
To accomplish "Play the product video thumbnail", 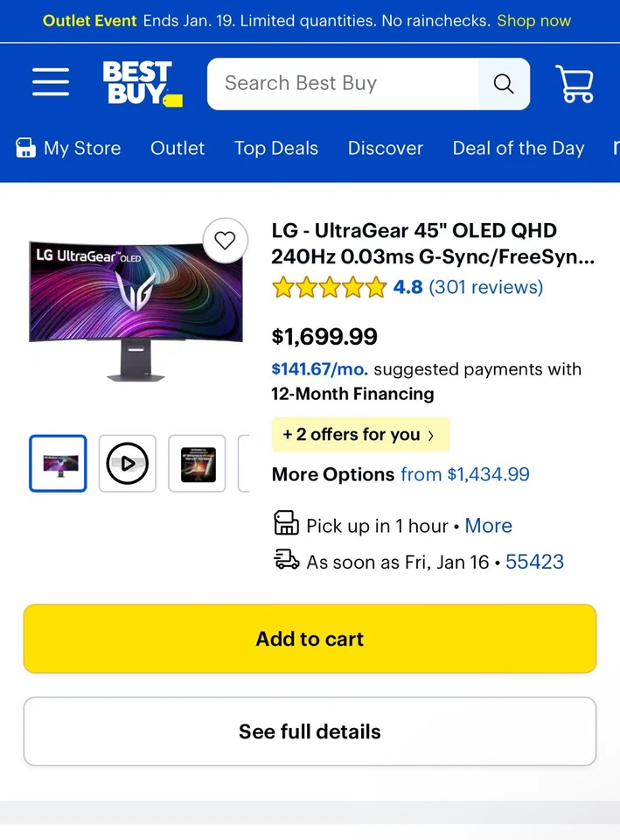I will click(x=128, y=464).
